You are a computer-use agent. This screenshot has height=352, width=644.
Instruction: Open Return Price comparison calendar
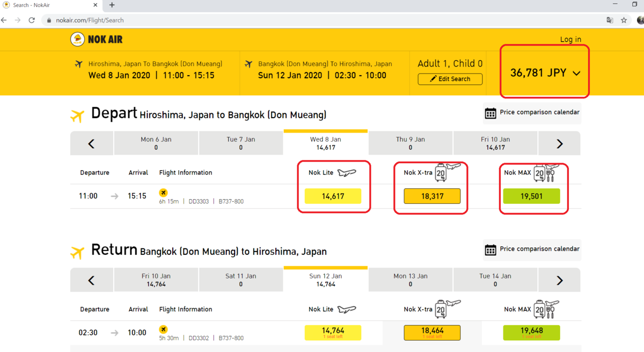coord(532,250)
